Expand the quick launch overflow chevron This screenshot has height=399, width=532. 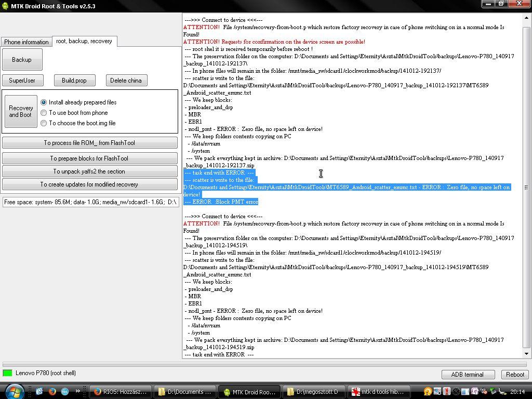point(78,391)
